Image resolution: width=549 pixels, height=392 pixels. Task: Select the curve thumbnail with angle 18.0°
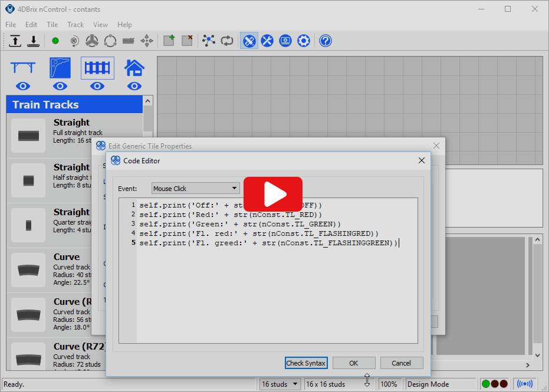[28, 315]
